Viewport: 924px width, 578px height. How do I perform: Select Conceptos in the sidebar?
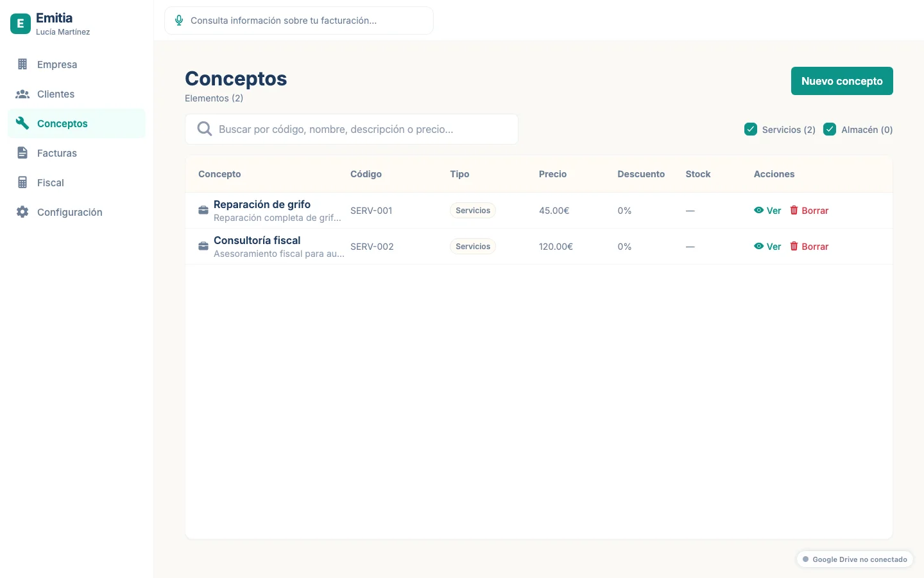(77, 123)
